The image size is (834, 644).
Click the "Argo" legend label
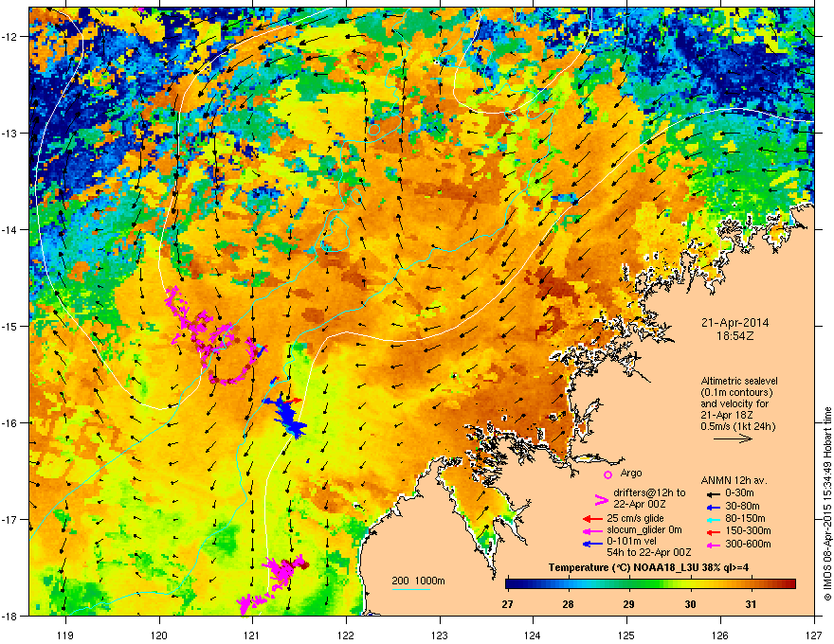tap(631, 473)
